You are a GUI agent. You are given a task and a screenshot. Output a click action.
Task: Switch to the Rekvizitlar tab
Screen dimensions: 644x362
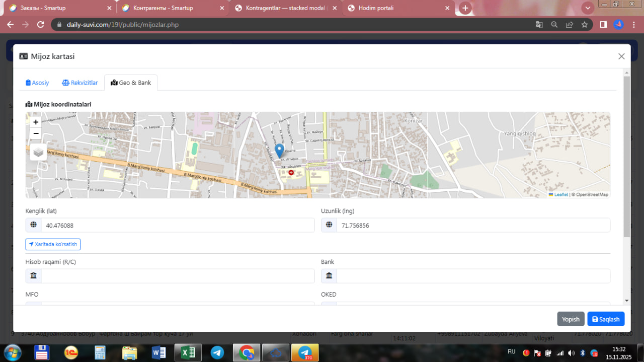80,83
